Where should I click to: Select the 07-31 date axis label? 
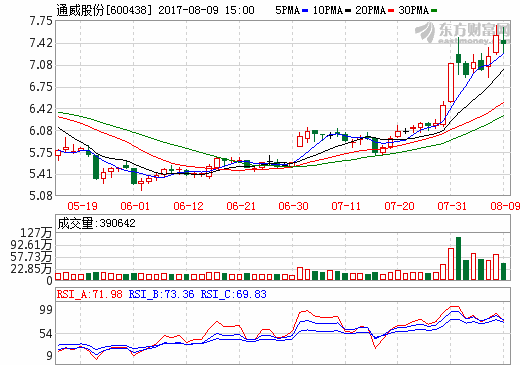coord(452,206)
